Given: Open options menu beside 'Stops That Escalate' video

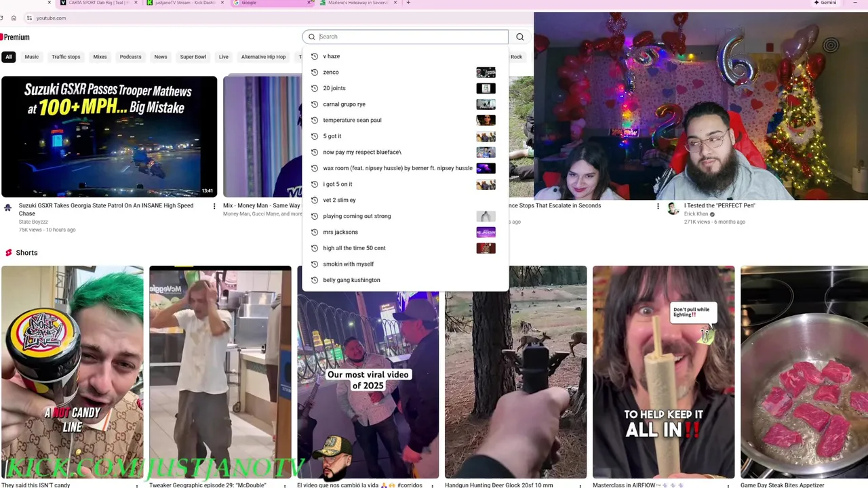Looking at the screenshot, I should pos(658,206).
